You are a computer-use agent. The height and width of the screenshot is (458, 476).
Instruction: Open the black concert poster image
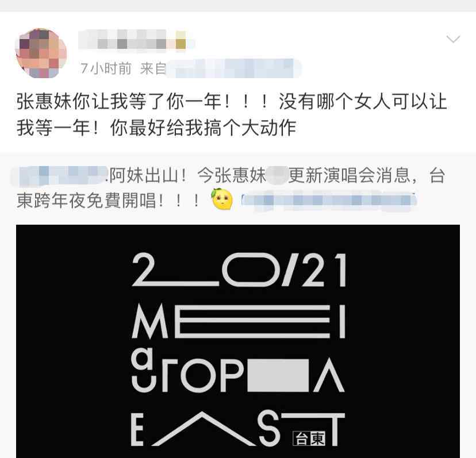238,341
